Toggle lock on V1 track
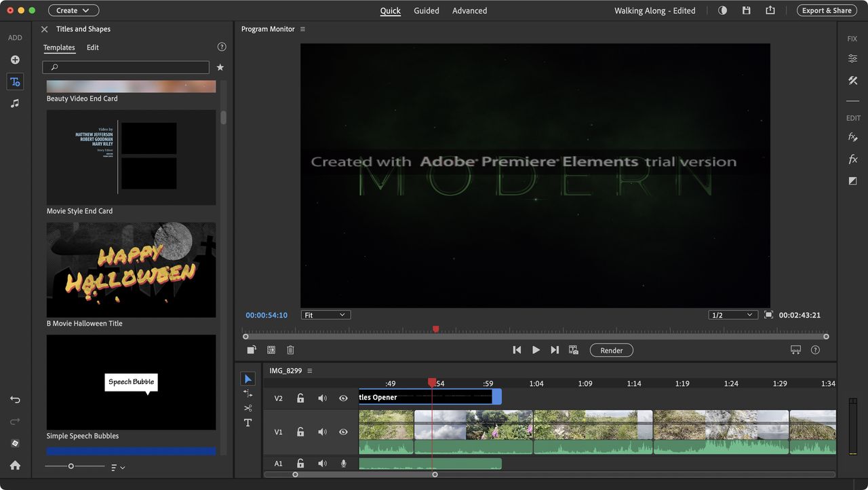 click(x=300, y=432)
